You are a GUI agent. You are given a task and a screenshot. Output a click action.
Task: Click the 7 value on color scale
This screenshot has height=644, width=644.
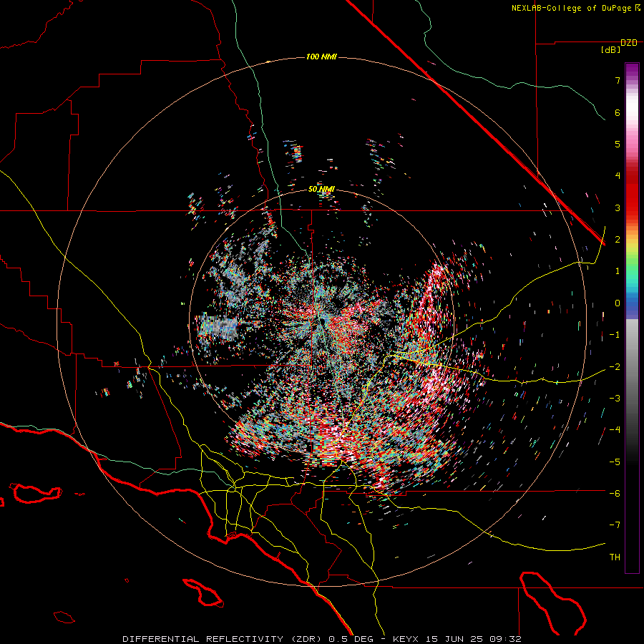[x=618, y=80]
